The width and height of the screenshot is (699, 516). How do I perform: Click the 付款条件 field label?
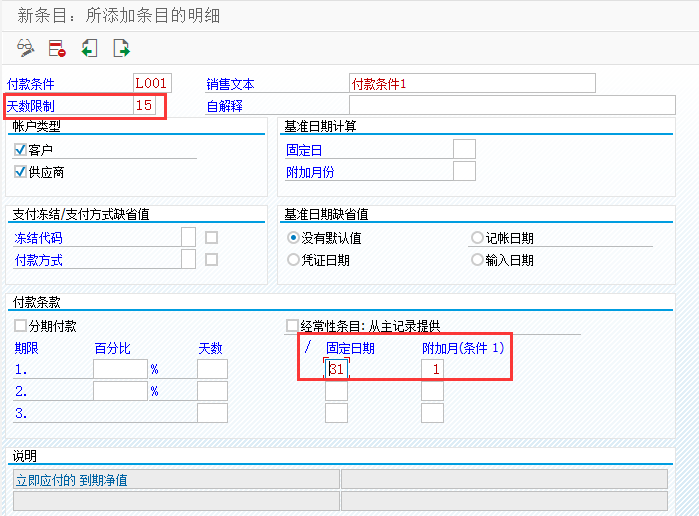coord(30,84)
